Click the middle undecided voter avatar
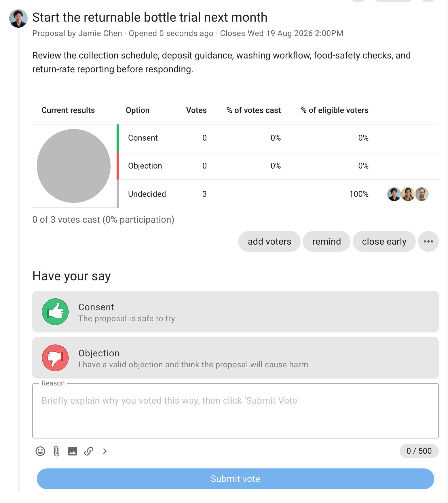This screenshot has height=503, width=448. [x=408, y=194]
